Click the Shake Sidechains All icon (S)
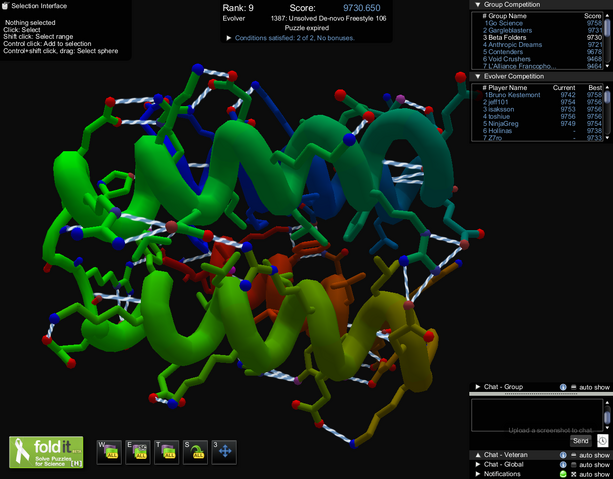The image size is (613, 479). point(195,452)
